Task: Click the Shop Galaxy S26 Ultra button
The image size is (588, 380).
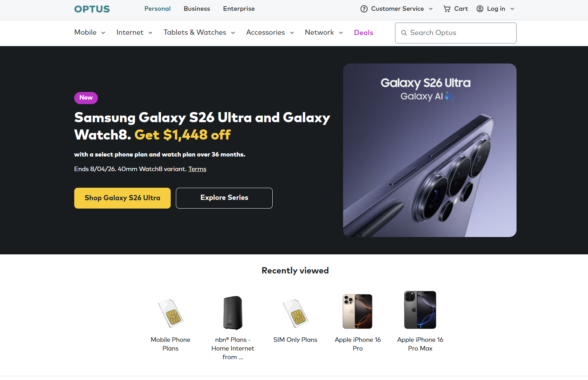Action: tap(122, 198)
